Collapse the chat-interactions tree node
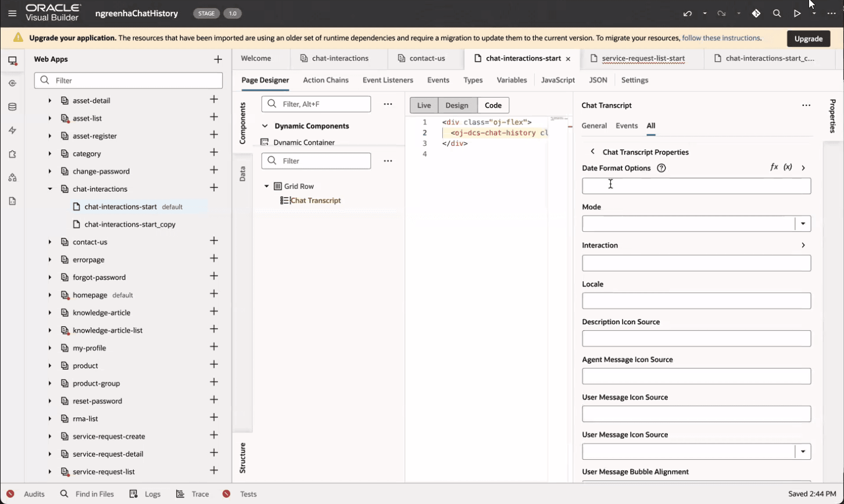The width and height of the screenshot is (844, 504). pyautogui.click(x=49, y=188)
